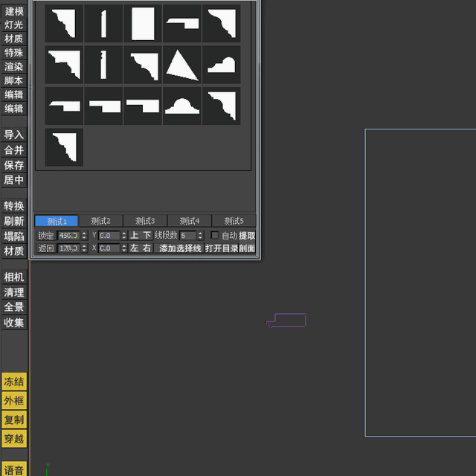Choose the quarter-round bump profile in second row

222,65
